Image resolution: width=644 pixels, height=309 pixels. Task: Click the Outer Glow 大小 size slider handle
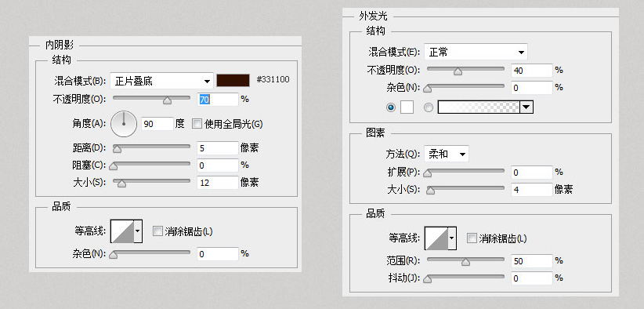pyautogui.click(x=430, y=191)
